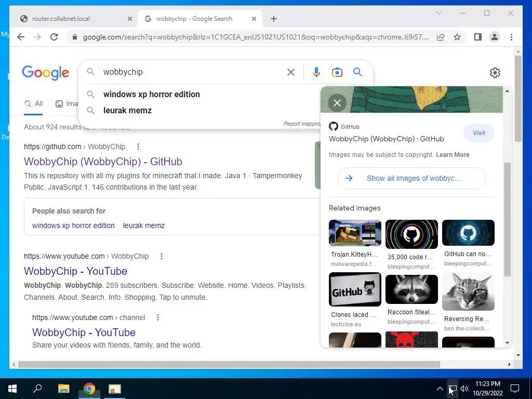Image resolution: width=532 pixels, height=399 pixels.
Task: Close the router.collabnet.local tab
Action: coord(129,19)
